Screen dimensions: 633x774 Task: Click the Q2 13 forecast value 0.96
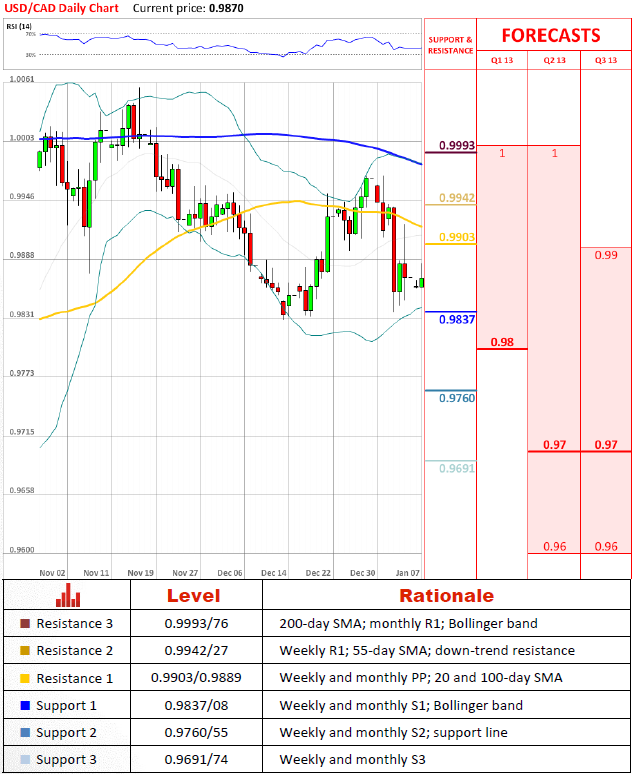(554, 546)
